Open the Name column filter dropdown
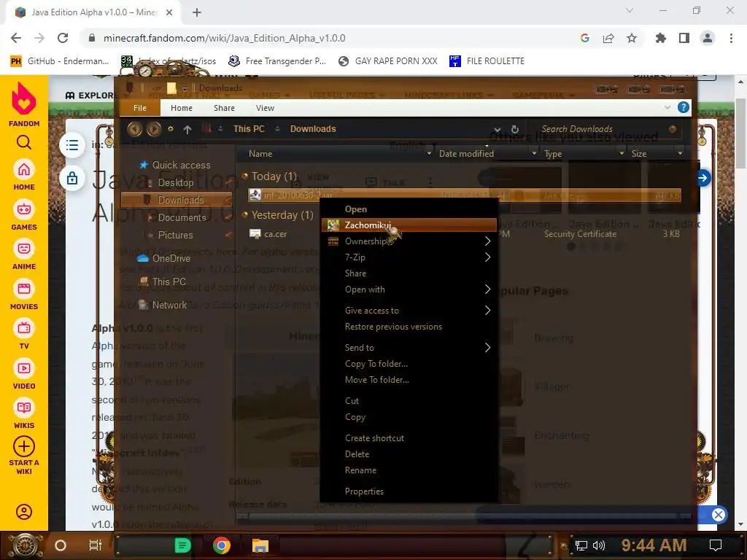This screenshot has height=560, width=747. point(429,153)
